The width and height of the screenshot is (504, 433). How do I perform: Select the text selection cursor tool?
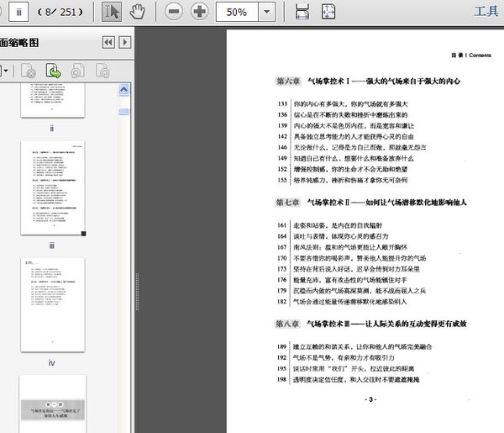pos(111,13)
